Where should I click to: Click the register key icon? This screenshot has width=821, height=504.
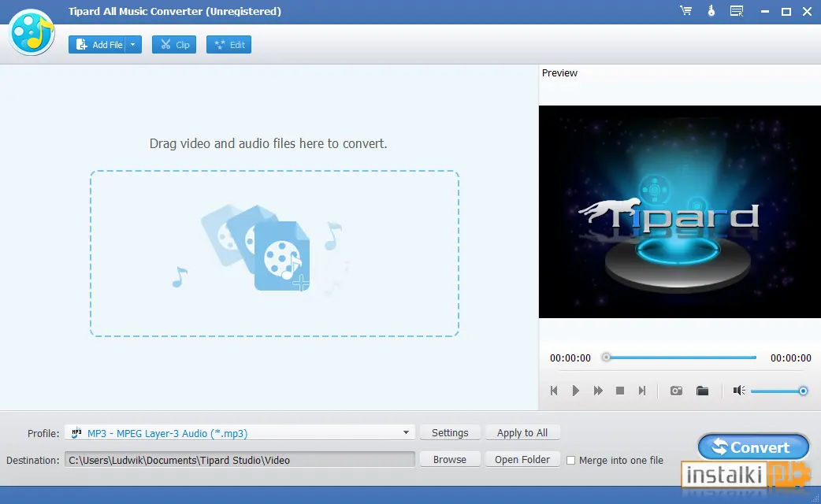pyautogui.click(x=711, y=10)
